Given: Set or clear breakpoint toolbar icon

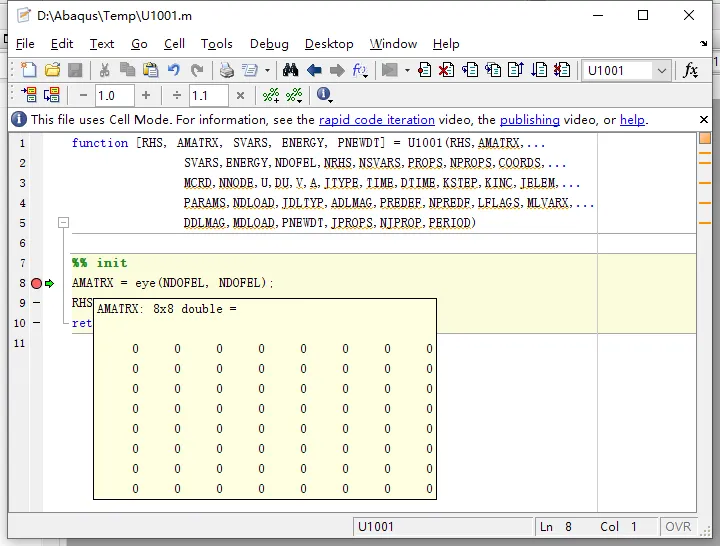Looking at the screenshot, I should (x=424, y=70).
